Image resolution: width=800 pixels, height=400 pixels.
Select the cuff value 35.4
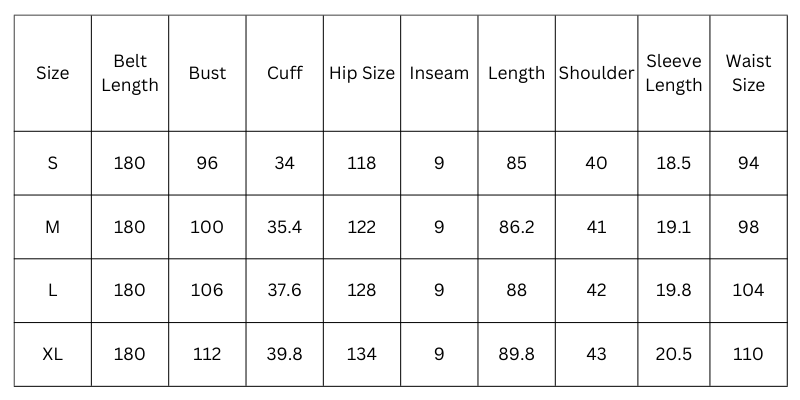(284, 227)
